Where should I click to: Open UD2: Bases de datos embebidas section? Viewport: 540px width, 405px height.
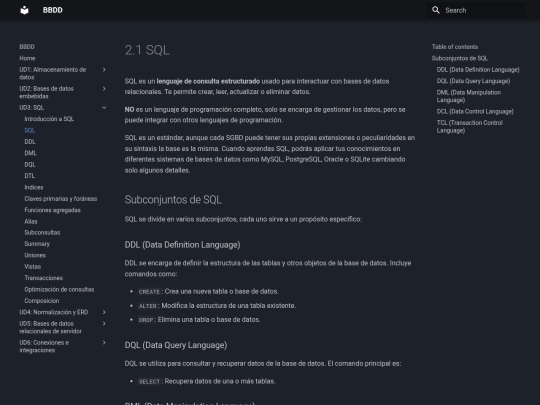[x=46, y=92]
